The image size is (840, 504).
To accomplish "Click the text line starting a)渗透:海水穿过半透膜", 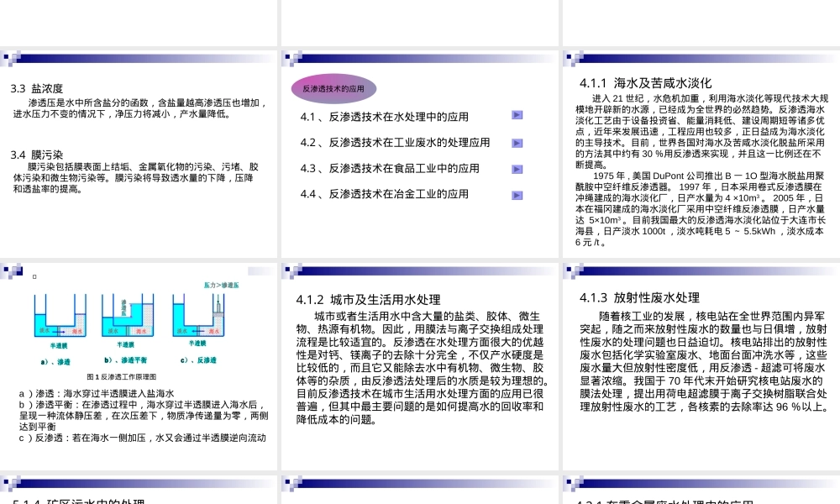I will pos(97,394).
